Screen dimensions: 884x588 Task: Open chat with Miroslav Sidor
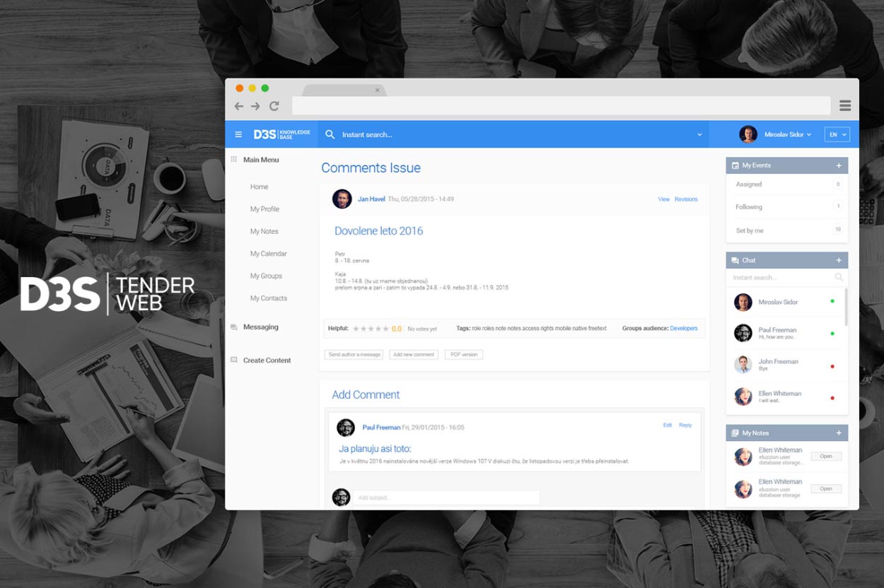tap(785, 302)
